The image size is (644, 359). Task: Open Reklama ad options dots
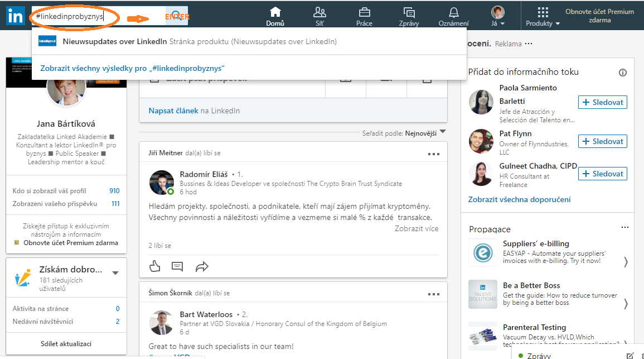click(x=529, y=44)
